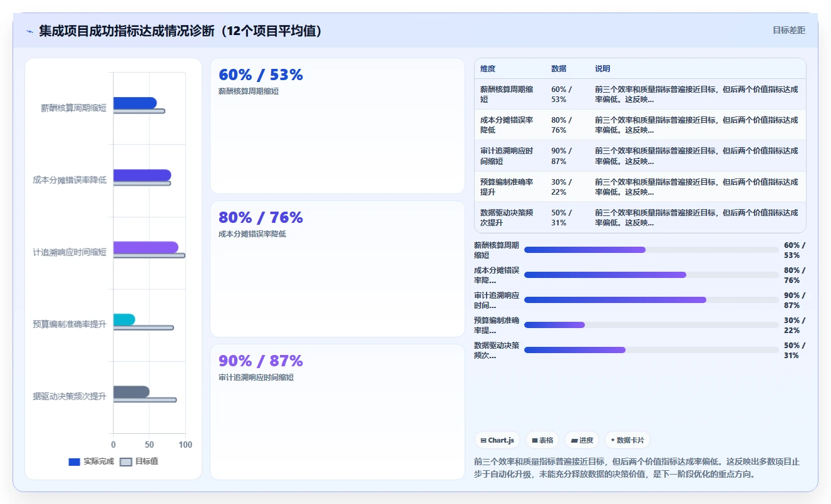Click the Chart.js tag
The height and width of the screenshot is (504, 831).
pyautogui.click(x=497, y=440)
